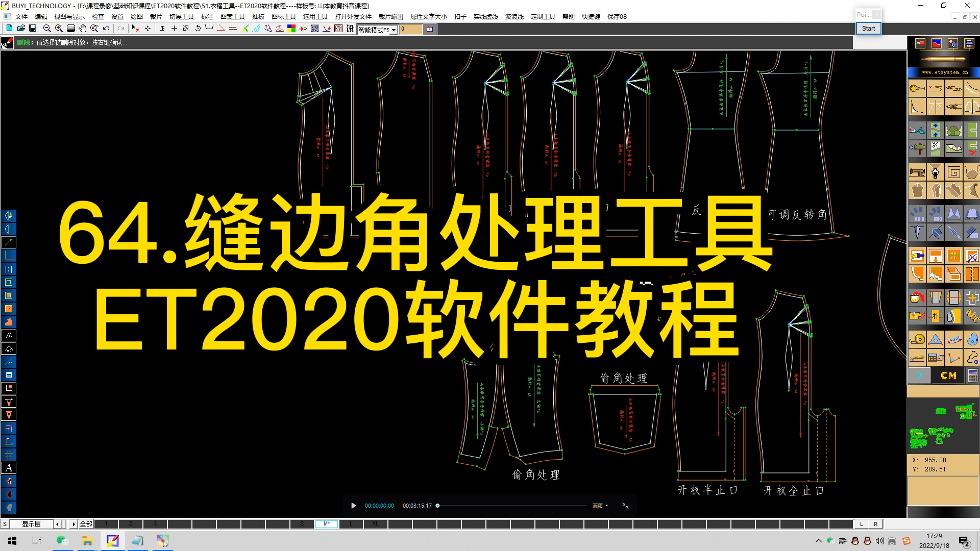
Task: Select the Zoom out magnifier icon
Action: click(x=47, y=29)
